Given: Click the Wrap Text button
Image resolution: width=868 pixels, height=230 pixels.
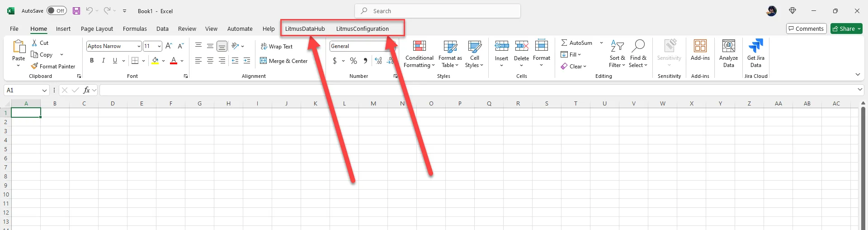Looking at the screenshot, I should [x=277, y=46].
